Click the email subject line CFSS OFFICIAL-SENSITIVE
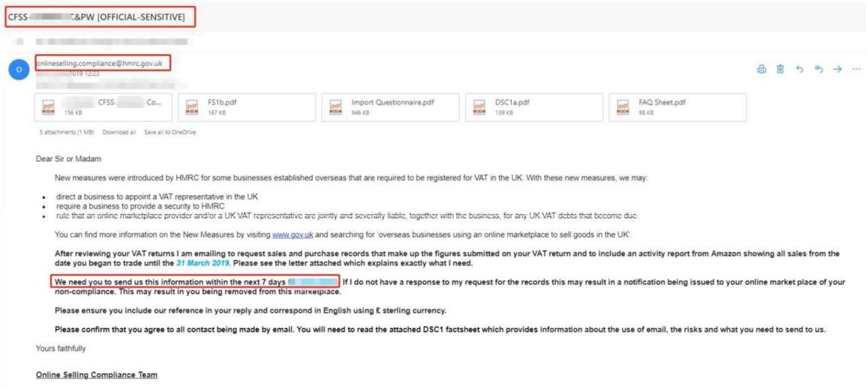 [x=100, y=17]
